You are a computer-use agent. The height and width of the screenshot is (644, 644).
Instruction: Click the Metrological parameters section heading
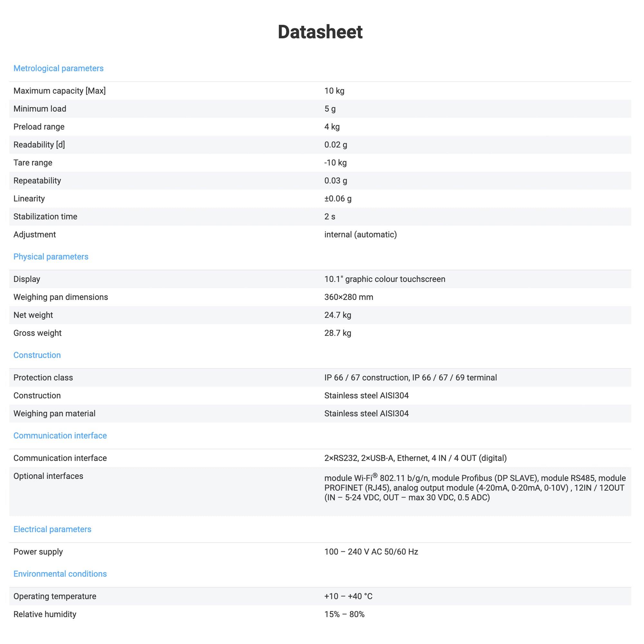58,68
